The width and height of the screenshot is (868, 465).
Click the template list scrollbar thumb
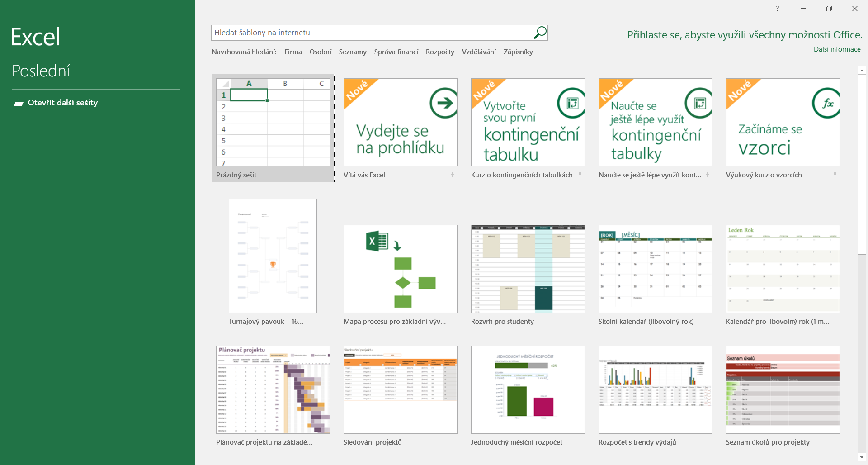[862, 165]
